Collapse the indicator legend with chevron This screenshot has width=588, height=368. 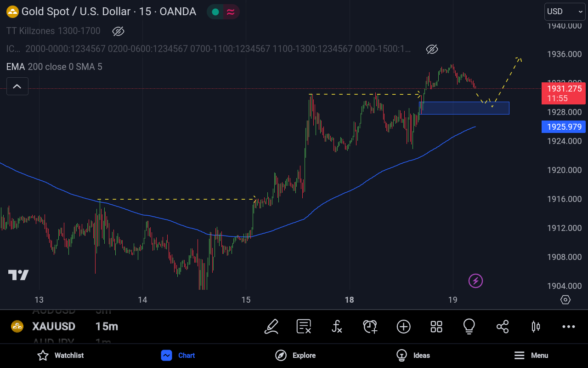17,86
